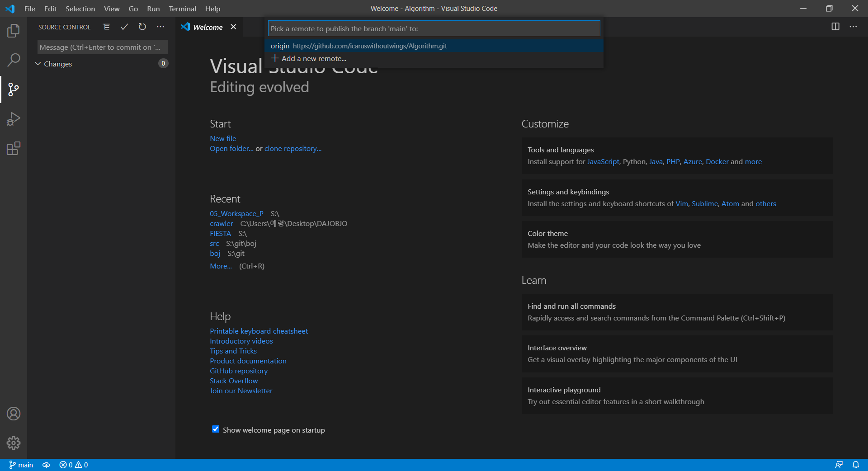This screenshot has width=868, height=471.
Task: Open the Color theme card
Action: click(x=677, y=240)
